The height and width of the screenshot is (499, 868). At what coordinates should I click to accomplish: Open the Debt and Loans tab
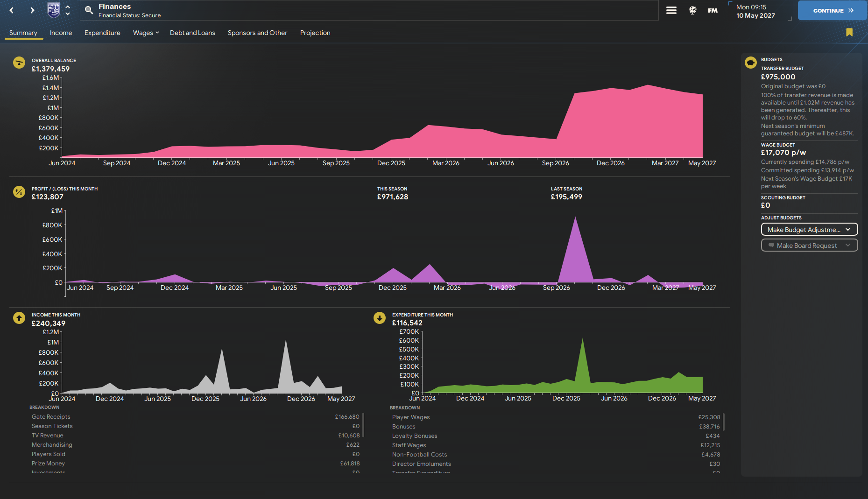click(x=192, y=33)
